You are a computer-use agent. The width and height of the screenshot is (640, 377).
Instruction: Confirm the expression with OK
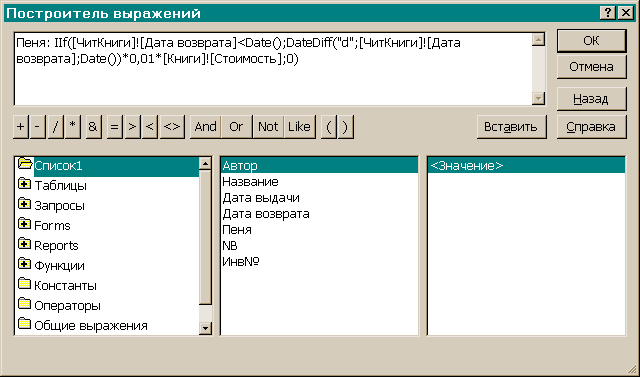click(591, 41)
